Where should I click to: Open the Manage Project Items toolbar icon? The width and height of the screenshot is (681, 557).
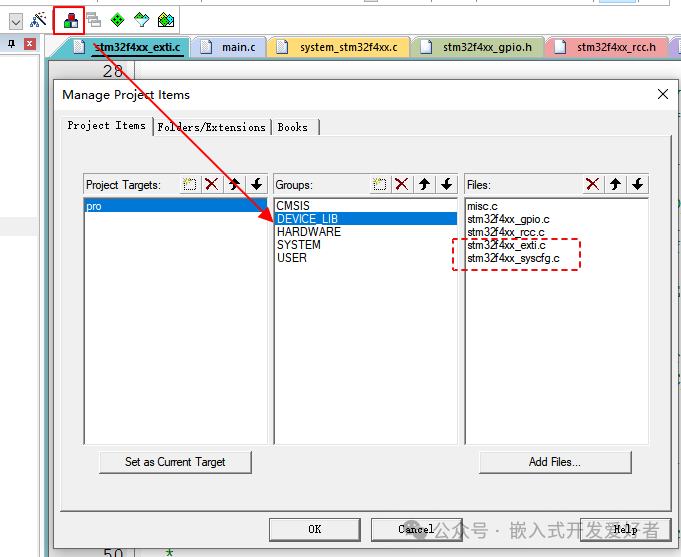pyautogui.click(x=69, y=20)
